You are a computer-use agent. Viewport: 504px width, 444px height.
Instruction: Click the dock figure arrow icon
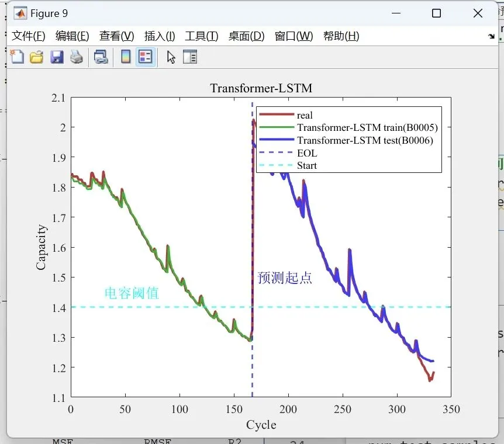tap(491, 36)
